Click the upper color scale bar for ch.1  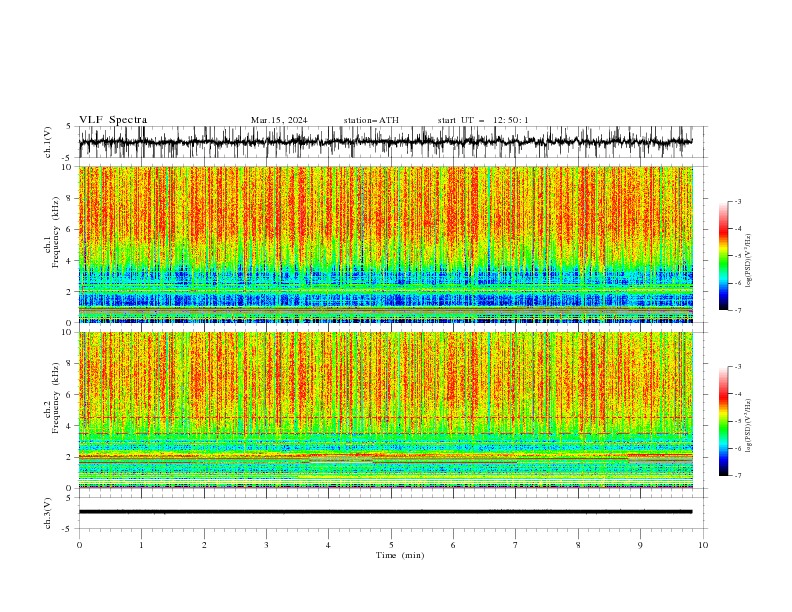723,256
